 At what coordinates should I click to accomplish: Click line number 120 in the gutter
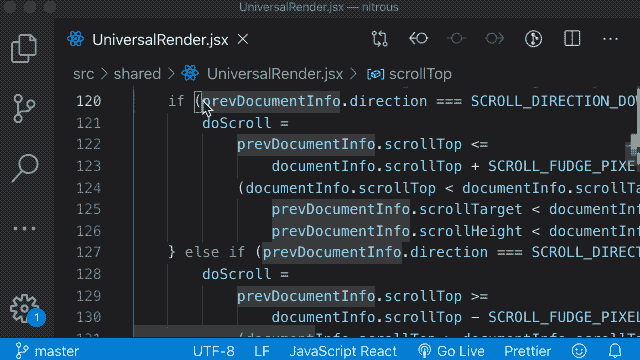89,101
